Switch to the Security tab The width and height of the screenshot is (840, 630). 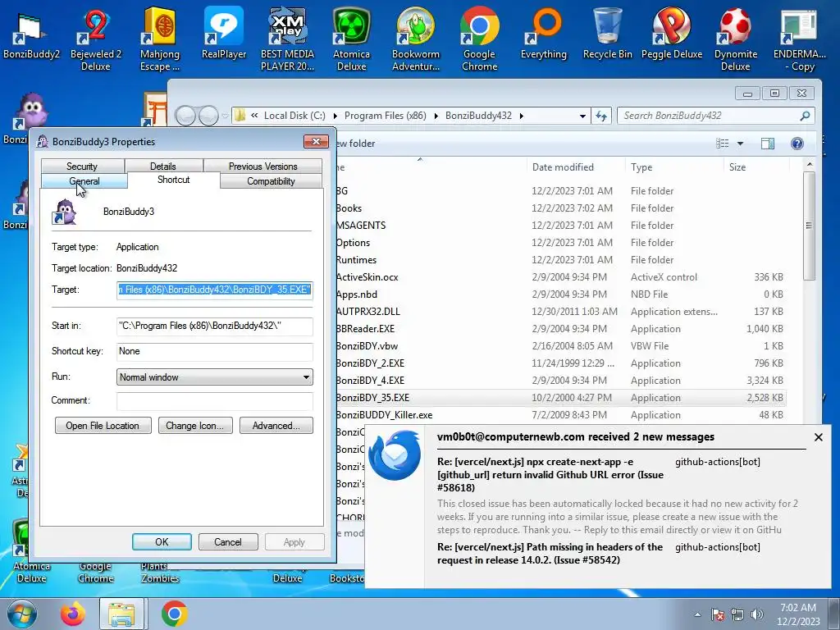[83, 166]
